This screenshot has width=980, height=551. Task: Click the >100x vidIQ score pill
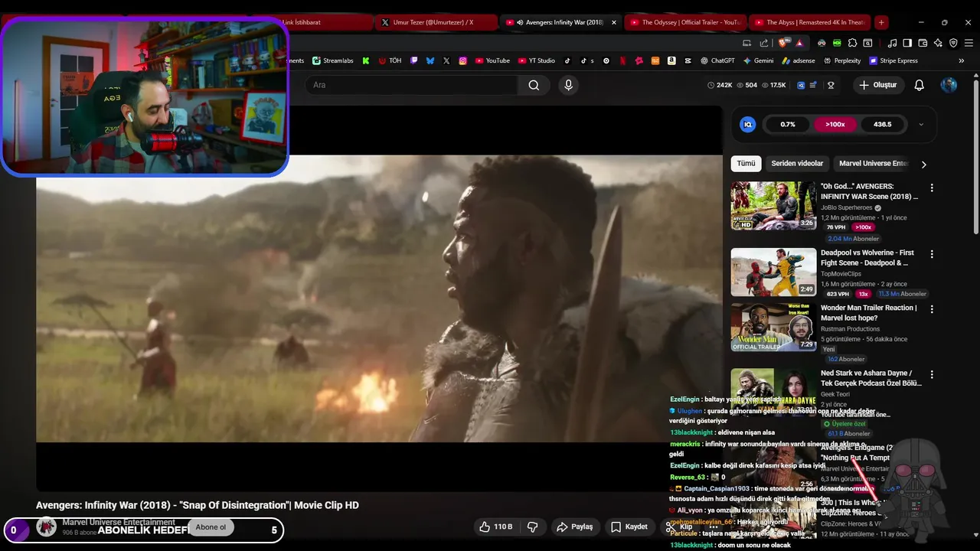click(x=835, y=124)
